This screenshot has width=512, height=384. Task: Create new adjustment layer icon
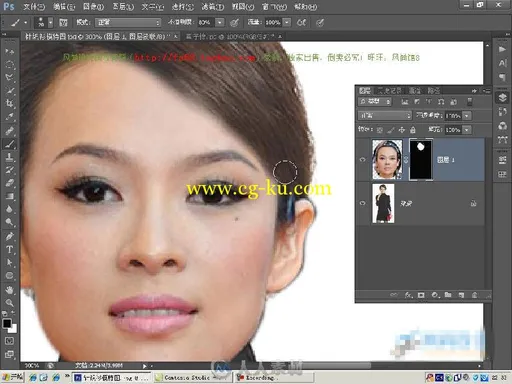click(x=435, y=295)
